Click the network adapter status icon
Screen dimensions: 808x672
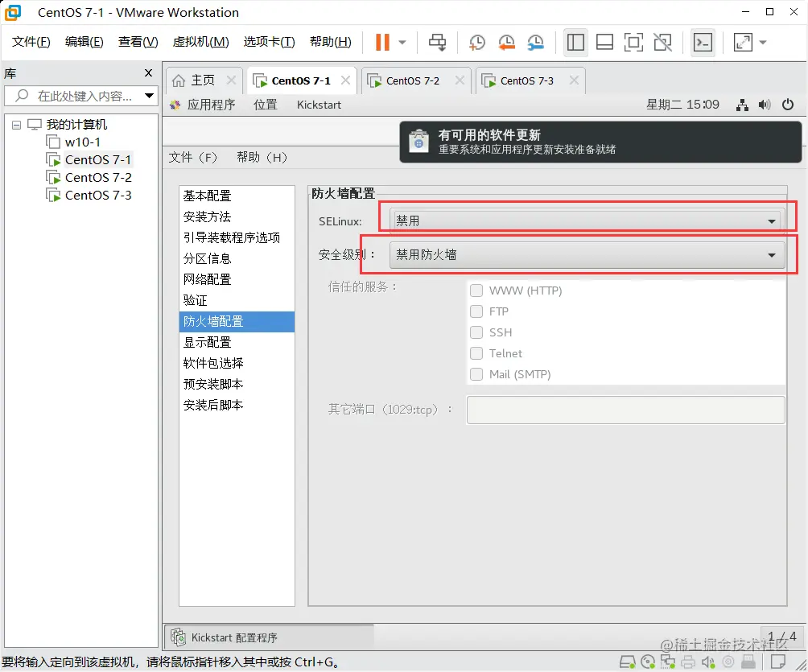coord(668,662)
